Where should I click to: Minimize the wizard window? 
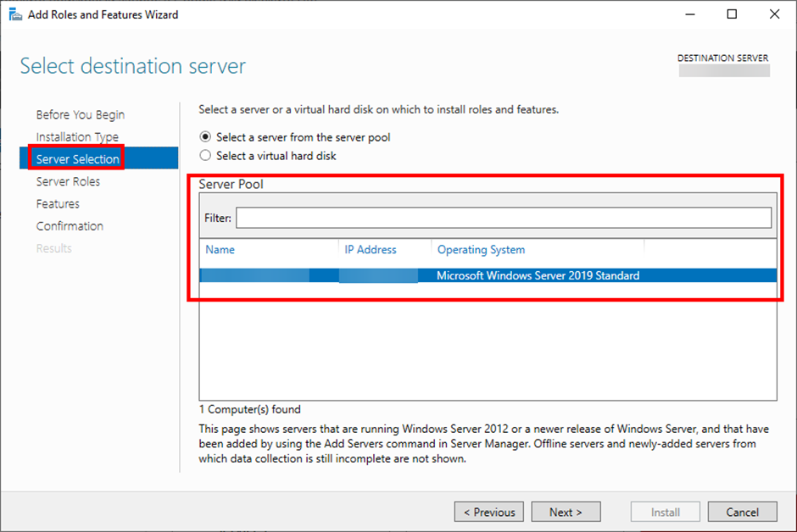tap(690, 14)
